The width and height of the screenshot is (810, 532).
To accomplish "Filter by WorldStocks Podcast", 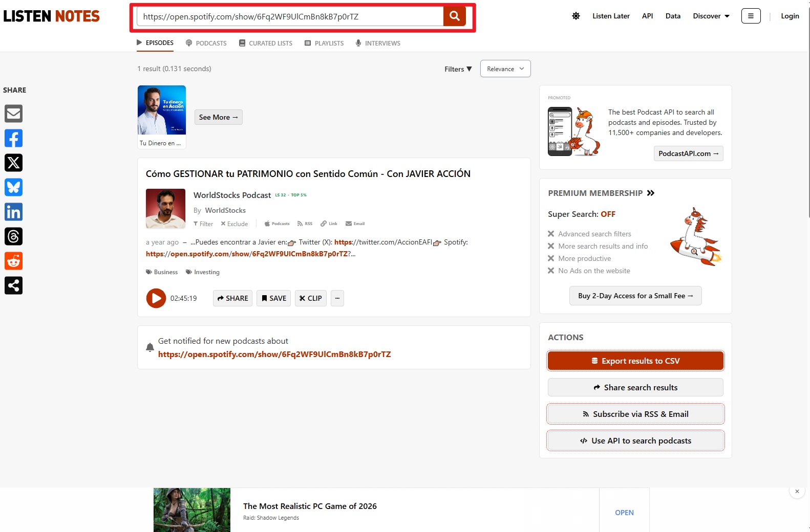I will pyautogui.click(x=203, y=224).
